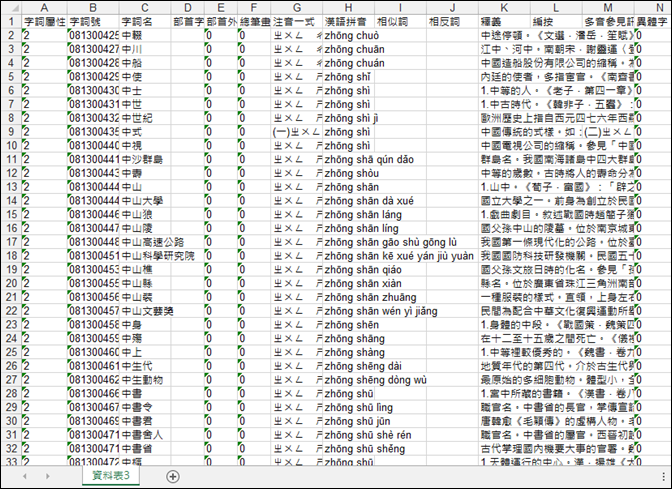The width and height of the screenshot is (672, 489).
Task: Select column A header
Action: [x=44, y=7]
